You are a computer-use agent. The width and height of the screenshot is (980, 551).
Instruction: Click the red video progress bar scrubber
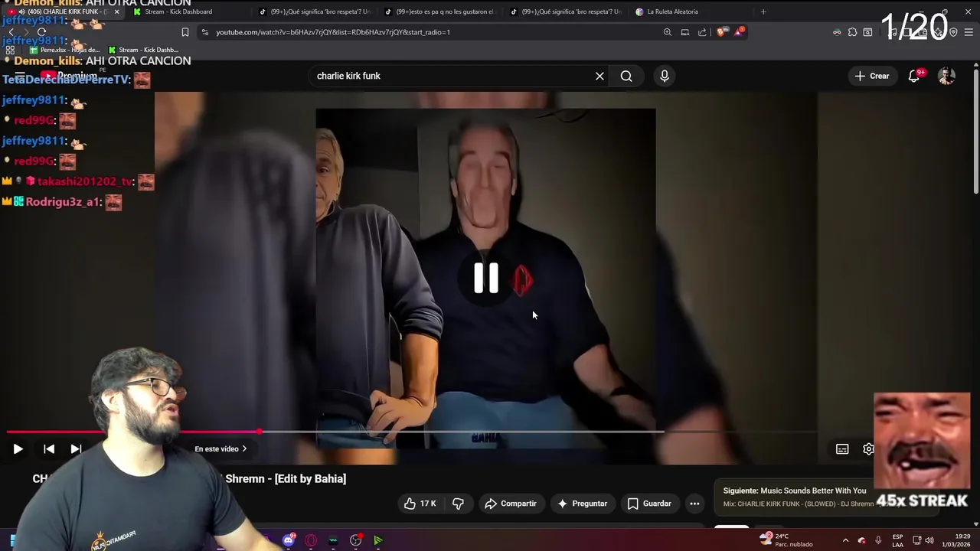pos(260,432)
